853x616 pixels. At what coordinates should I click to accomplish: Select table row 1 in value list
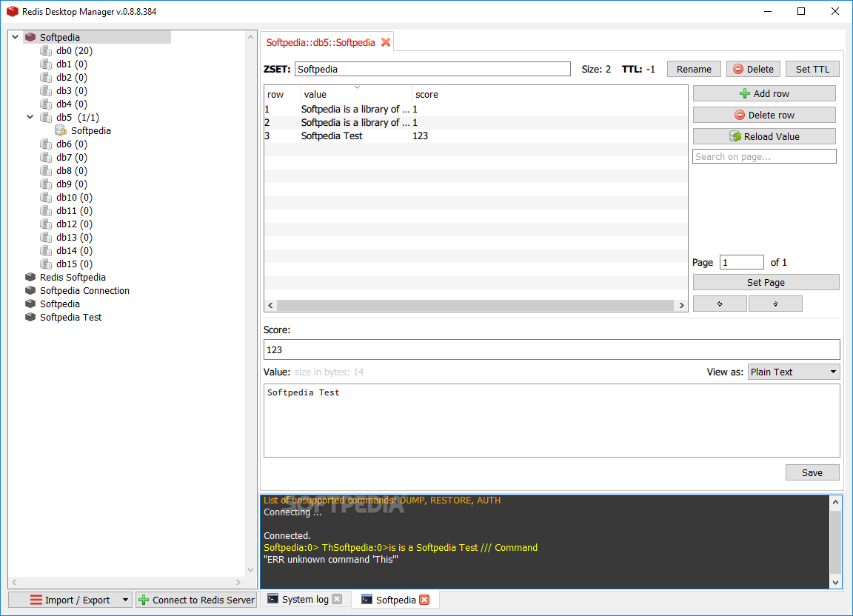point(476,110)
